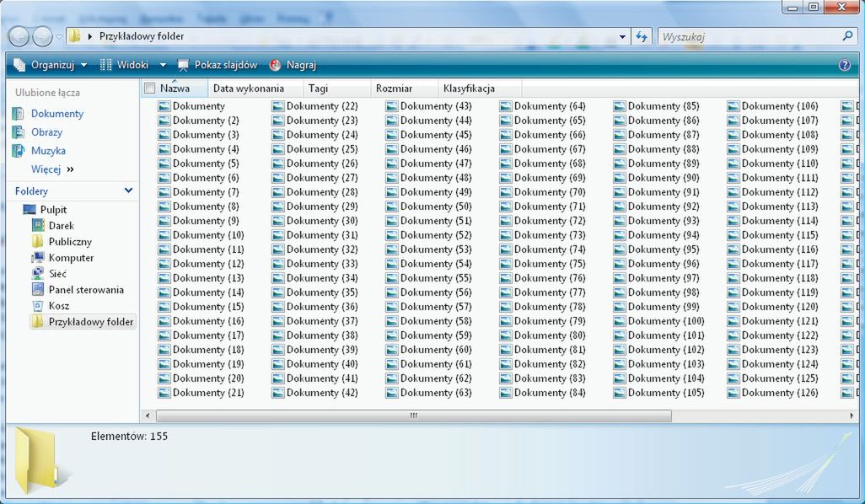Select Sieć in folder tree
This screenshot has height=504, width=865.
57,274
